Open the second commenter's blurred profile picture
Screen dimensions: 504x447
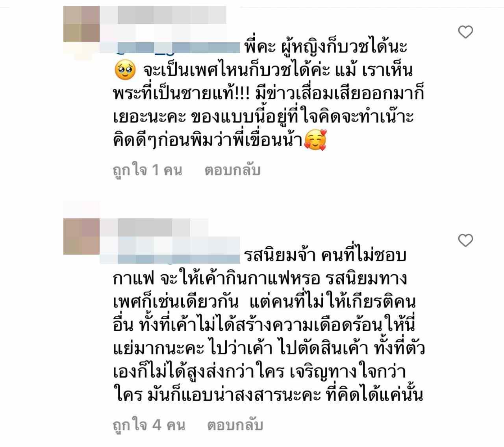82,236
